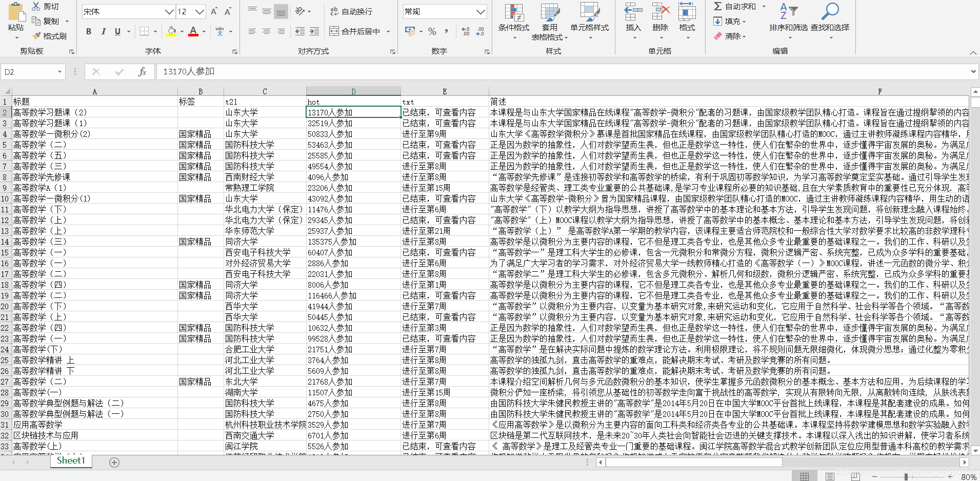Viewport: 980px width, 481px height.
Task: Click the phonetic guide wén icon
Action: pyautogui.click(x=219, y=31)
